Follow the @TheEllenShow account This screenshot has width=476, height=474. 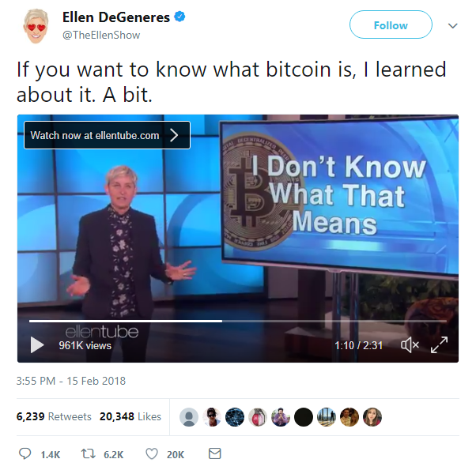(391, 24)
